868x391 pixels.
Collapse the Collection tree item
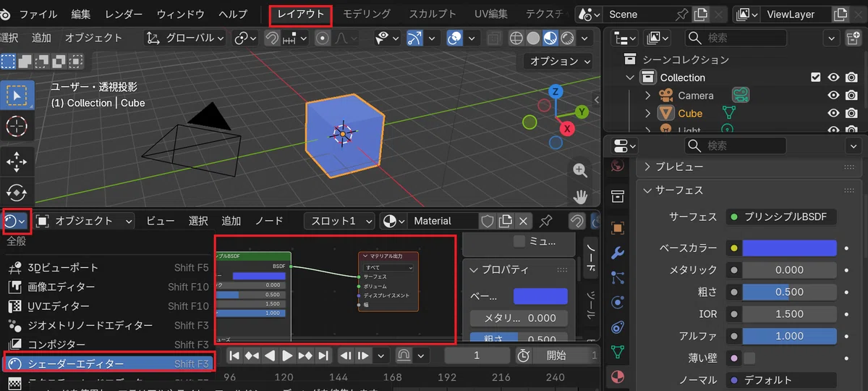click(x=631, y=77)
